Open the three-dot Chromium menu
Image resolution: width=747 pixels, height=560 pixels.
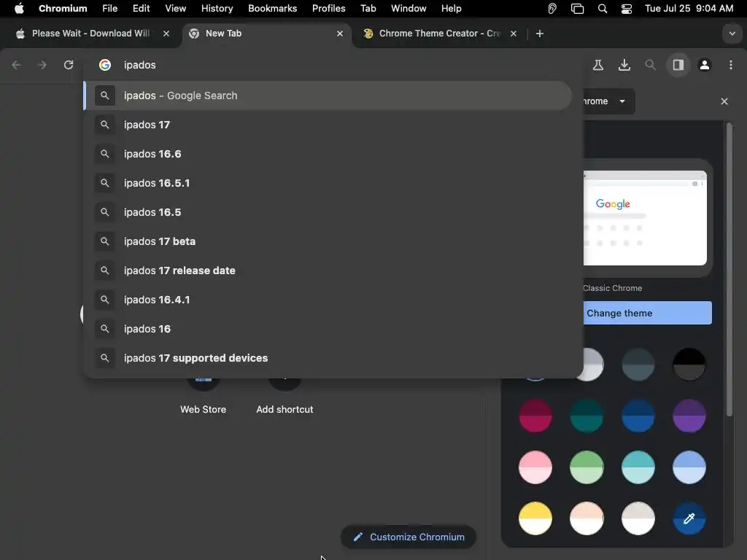[731, 65]
